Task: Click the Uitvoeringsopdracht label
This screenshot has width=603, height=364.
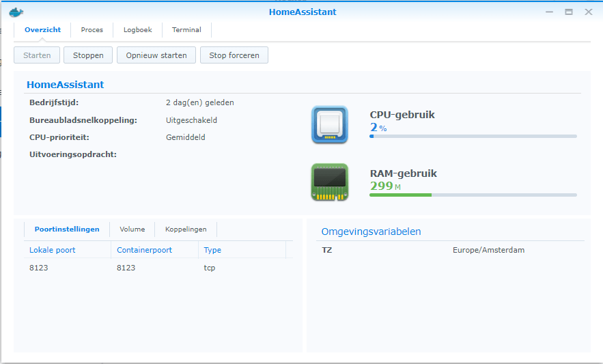Action: pyautogui.click(x=73, y=154)
